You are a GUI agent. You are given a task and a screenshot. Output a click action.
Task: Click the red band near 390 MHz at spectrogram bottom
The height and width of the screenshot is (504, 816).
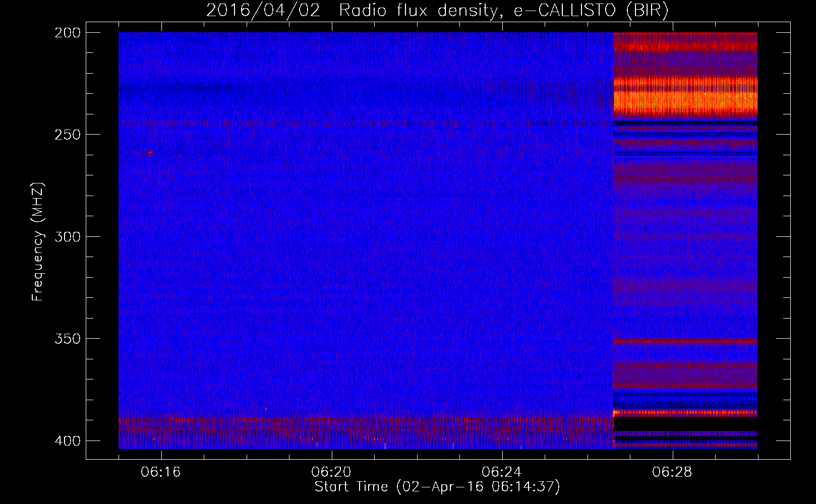tap(366, 426)
